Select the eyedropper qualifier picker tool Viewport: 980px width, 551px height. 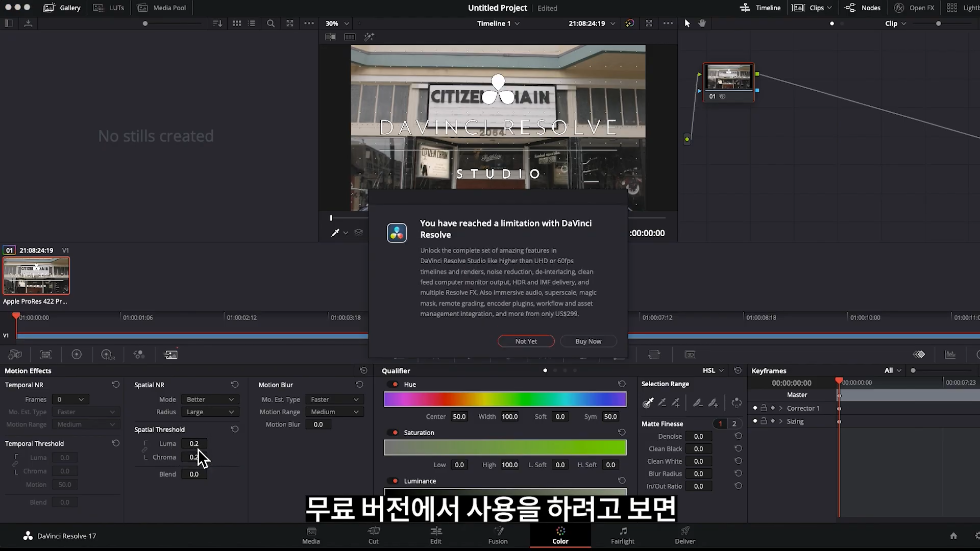click(x=648, y=403)
